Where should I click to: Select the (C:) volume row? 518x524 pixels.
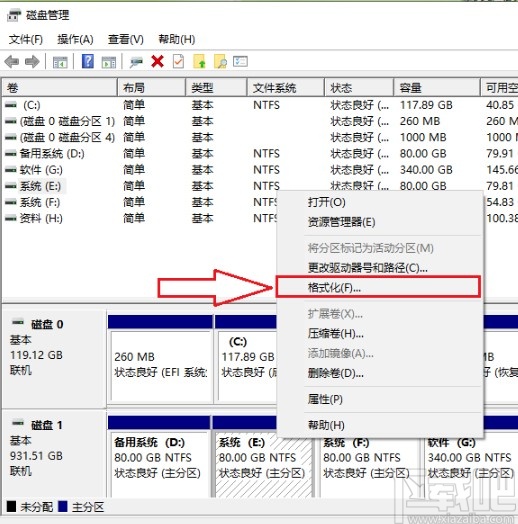click(260, 105)
